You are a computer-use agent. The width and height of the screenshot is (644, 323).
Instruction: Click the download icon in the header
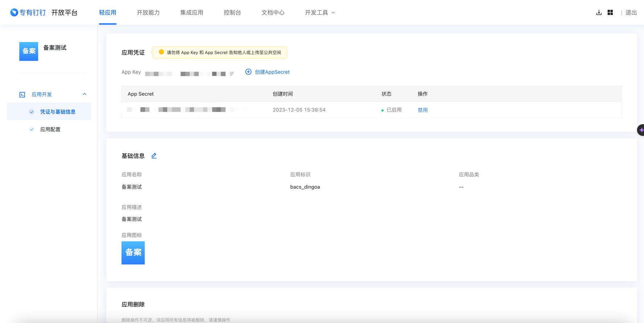pyautogui.click(x=599, y=12)
